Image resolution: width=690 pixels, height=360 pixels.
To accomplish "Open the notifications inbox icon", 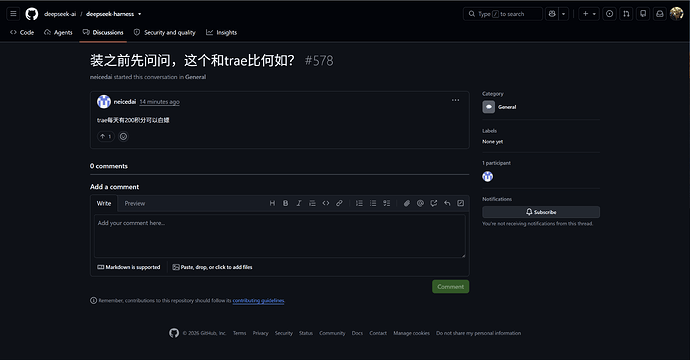I will (x=660, y=14).
